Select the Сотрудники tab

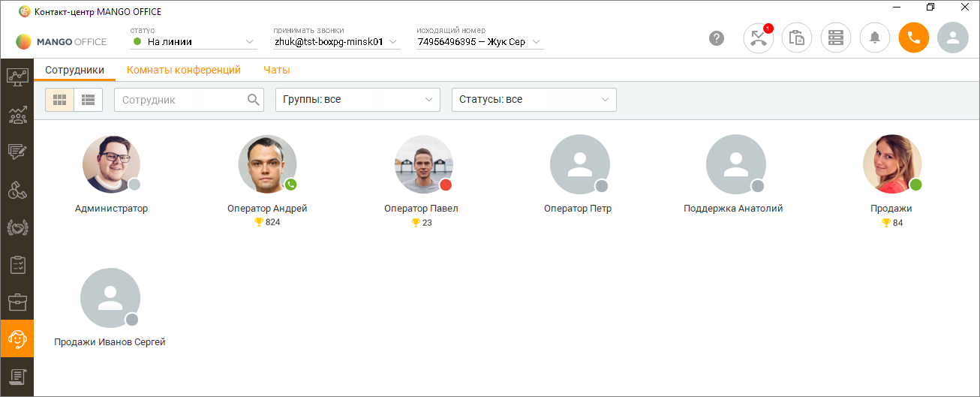pyautogui.click(x=74, y=70)
